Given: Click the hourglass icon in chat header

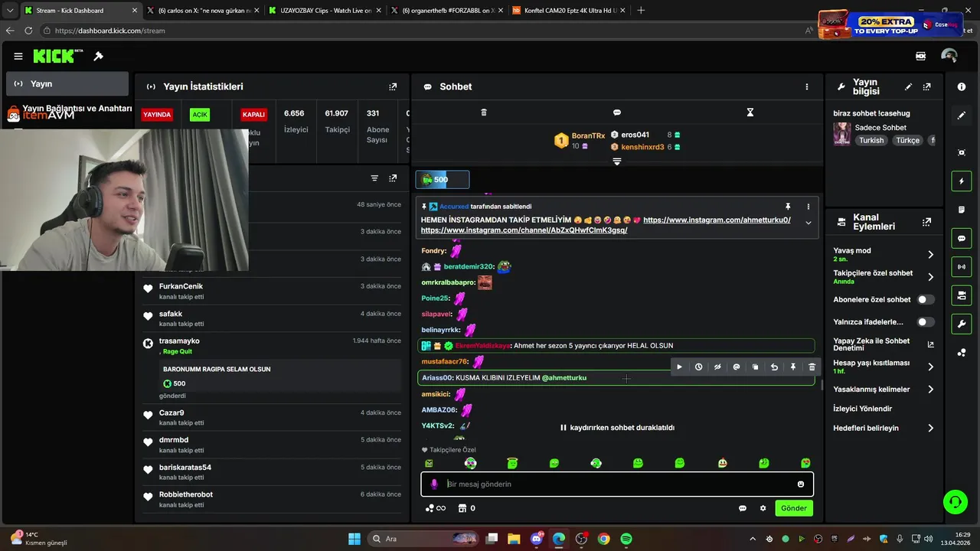Looking at the screenshot, I should [750, 112].
